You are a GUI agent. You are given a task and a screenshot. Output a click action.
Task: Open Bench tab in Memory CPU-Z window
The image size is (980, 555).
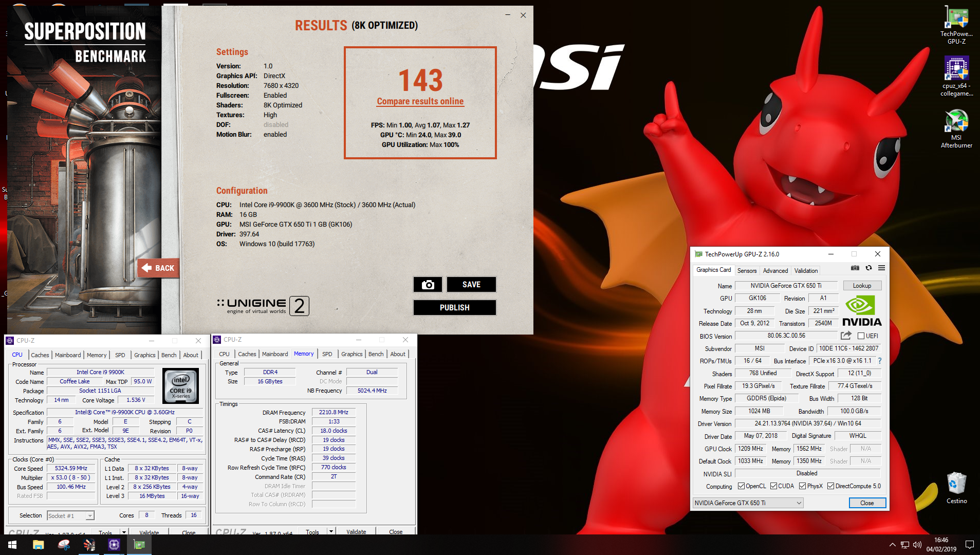click(x=376, y=354)
